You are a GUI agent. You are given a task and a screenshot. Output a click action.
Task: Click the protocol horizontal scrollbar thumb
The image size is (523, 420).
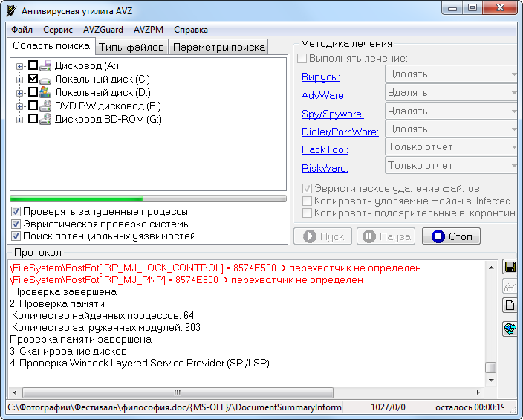tap(178, 392)
